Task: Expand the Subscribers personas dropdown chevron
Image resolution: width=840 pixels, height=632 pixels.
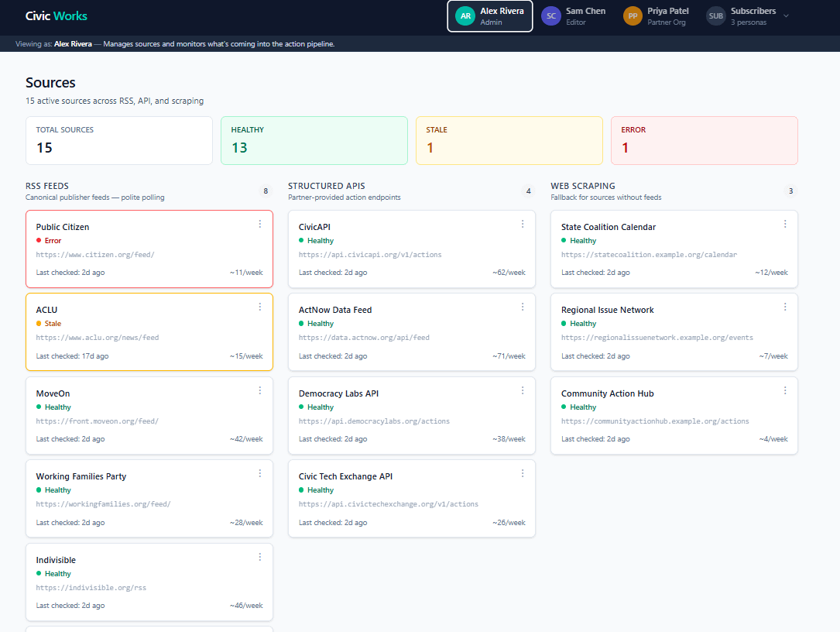Action: [x=786, y=16]
